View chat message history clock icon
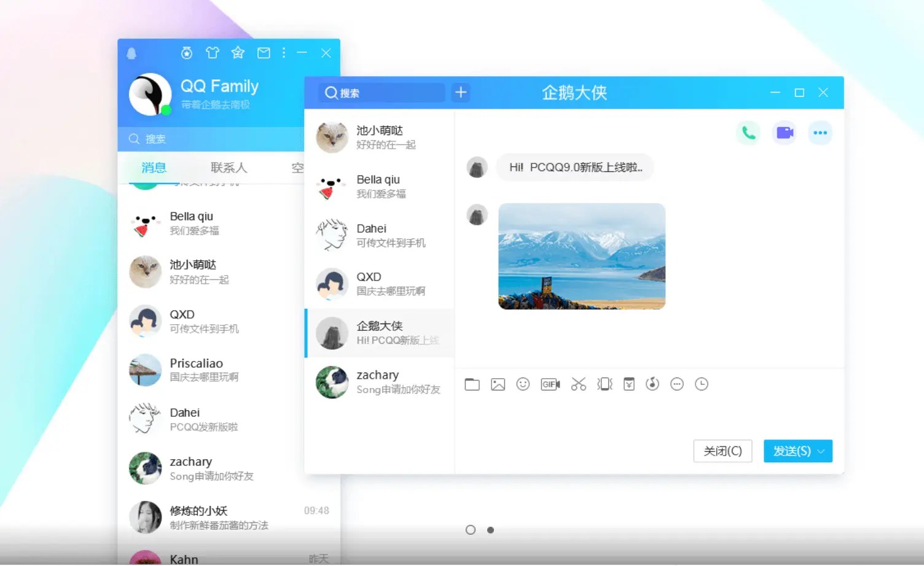This screenshot has width=924, height=566. pos(701,384)
